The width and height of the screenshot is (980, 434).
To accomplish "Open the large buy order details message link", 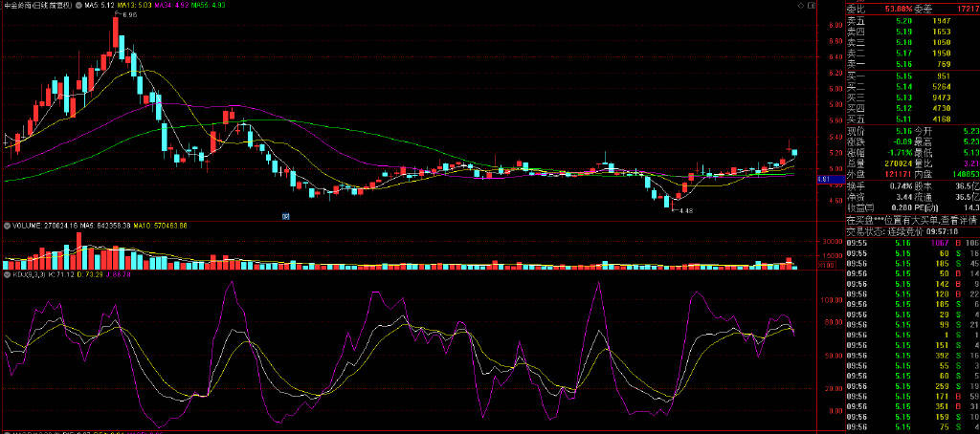I will click(x=912, y=221).
